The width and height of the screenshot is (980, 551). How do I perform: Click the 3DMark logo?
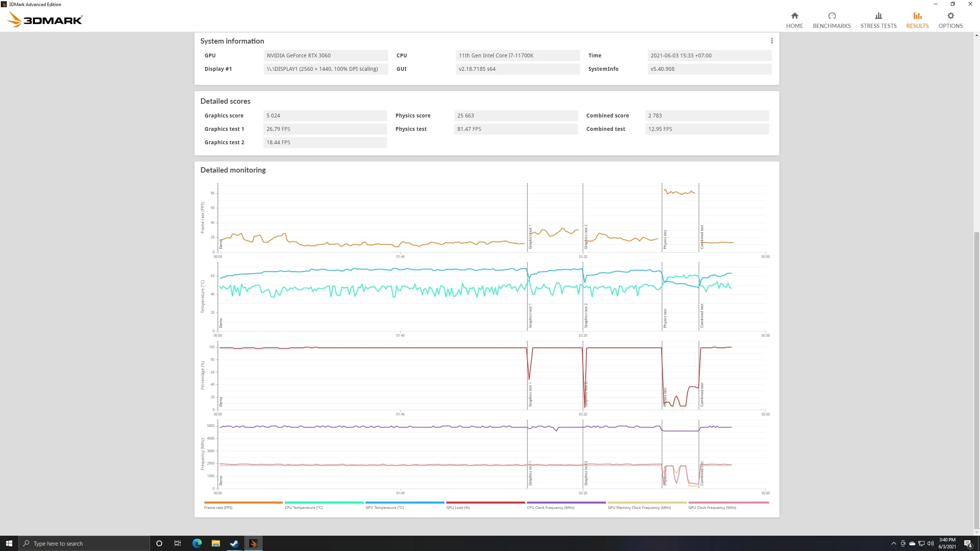[45, 19]
